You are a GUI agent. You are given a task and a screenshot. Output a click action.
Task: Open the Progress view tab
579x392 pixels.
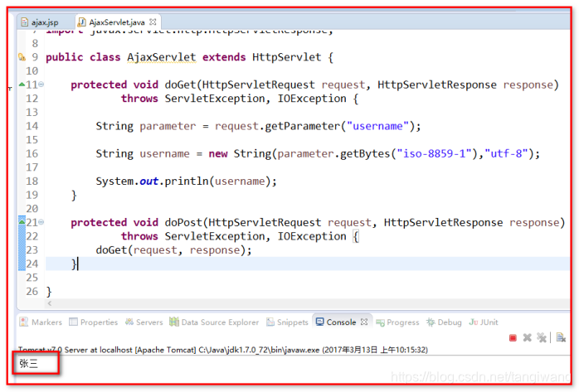tap(397, 322)
